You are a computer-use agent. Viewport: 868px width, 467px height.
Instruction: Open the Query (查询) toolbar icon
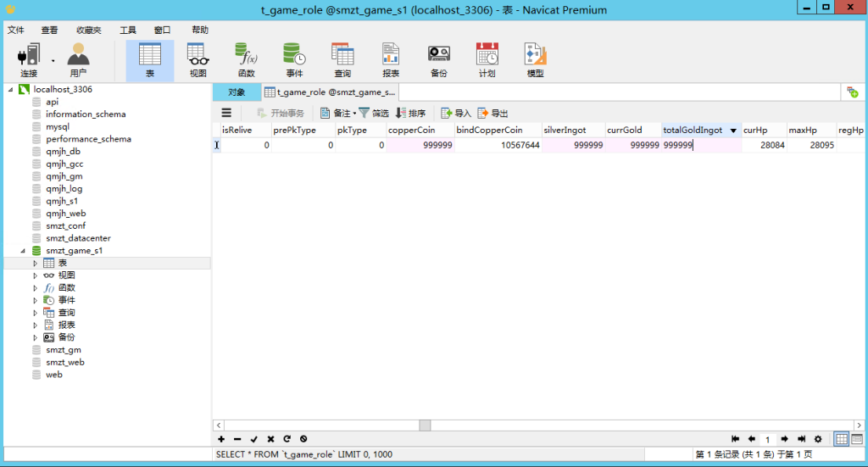click(342, 60)
